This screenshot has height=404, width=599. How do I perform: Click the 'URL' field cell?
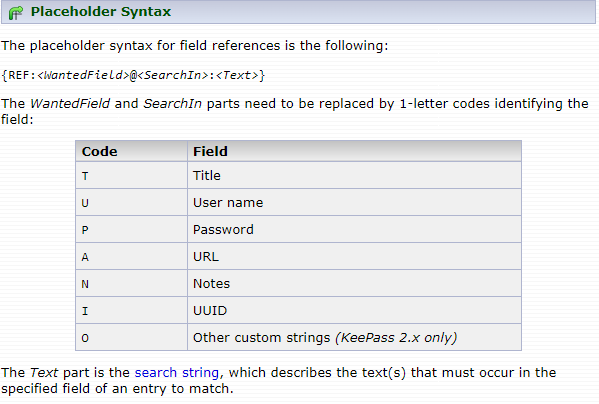click(354, 257)
